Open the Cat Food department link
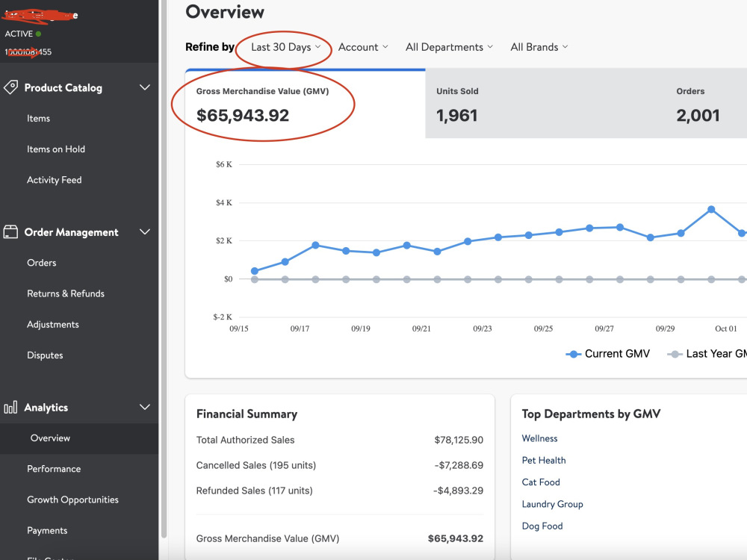747x560 pixels. [x=541, y=482]
